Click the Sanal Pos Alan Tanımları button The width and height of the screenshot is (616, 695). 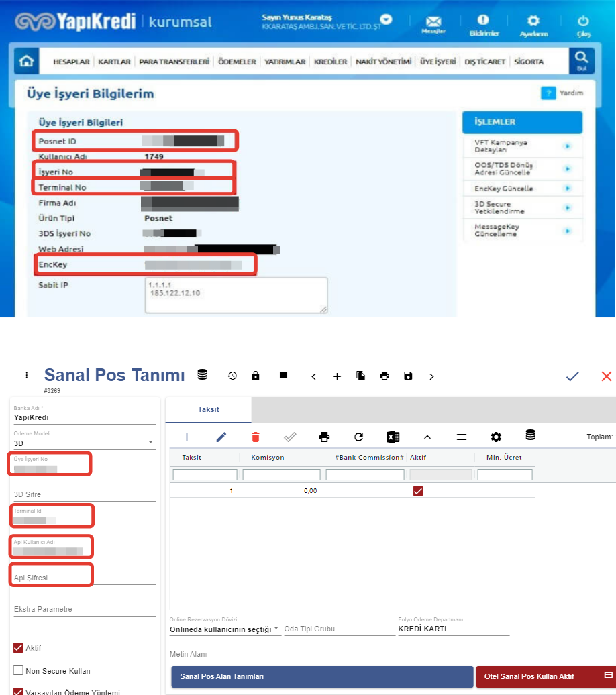point(322,676)
